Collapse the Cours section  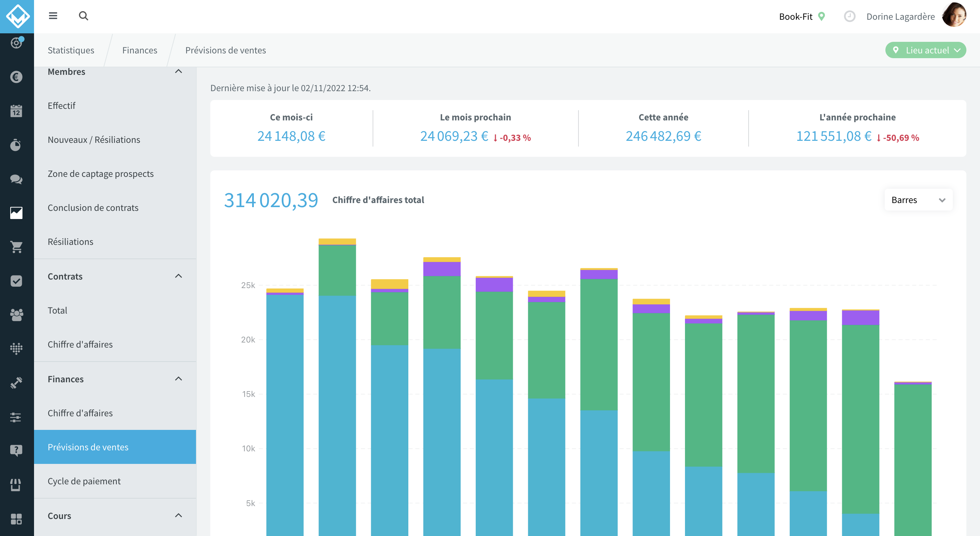(x=178, y=516)
